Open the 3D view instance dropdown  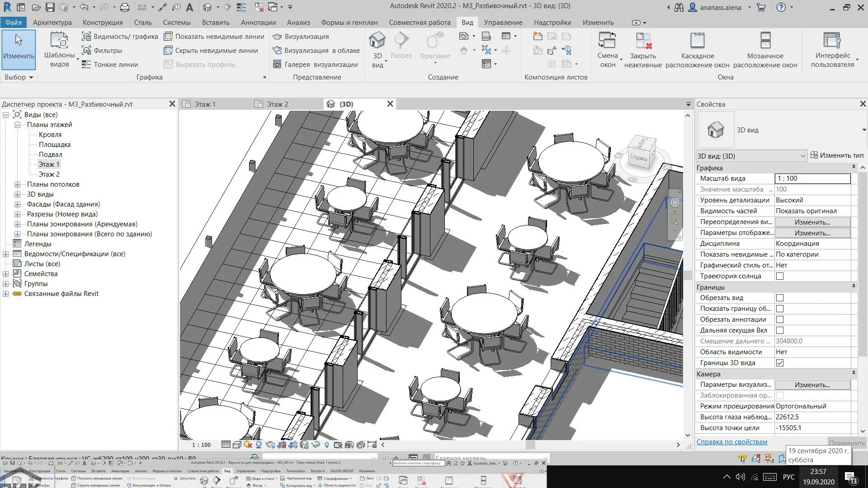click(751, 156)
